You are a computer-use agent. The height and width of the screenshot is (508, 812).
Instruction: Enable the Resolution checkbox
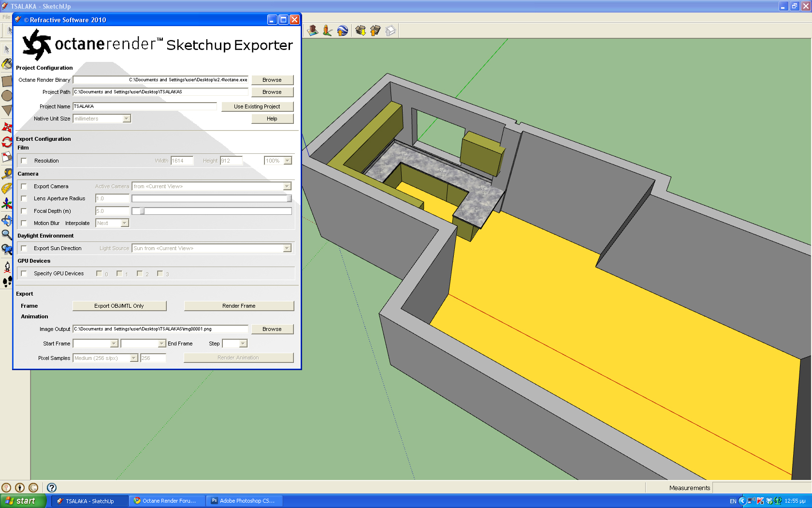pyautogui.click(x=24, y=161)
